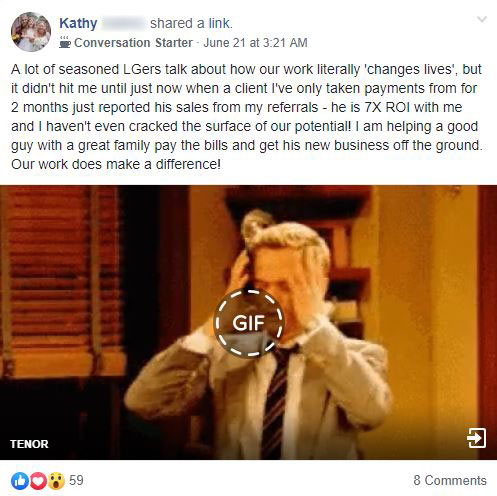Screen dimensions: 497x496
Task: Open the GIF in its source via arrow icon
Action: click(x=476, y=438)
